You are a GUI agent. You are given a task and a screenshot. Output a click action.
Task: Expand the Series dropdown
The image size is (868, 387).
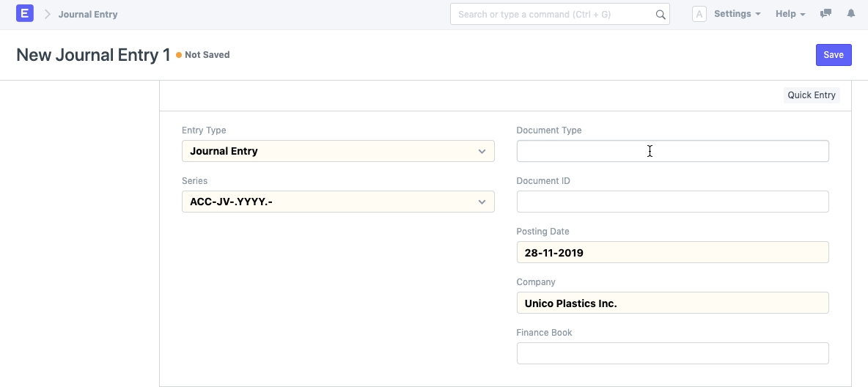(338, 202)
